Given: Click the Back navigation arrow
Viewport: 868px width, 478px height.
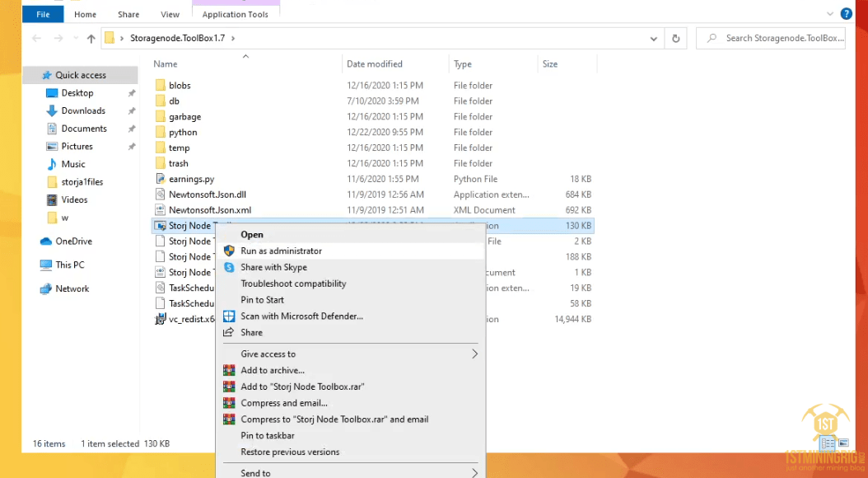Looking at the screenshot, I should pyautogui.click(x=36, y=38).
